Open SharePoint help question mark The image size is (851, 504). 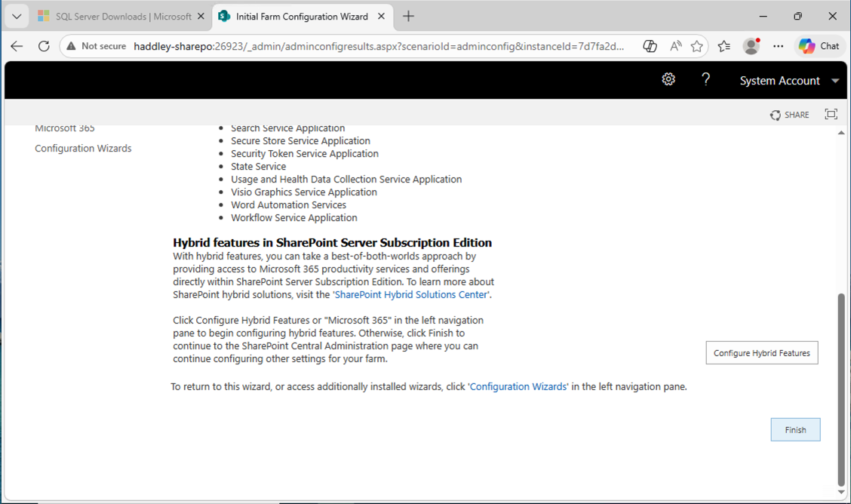pos(705,79)
